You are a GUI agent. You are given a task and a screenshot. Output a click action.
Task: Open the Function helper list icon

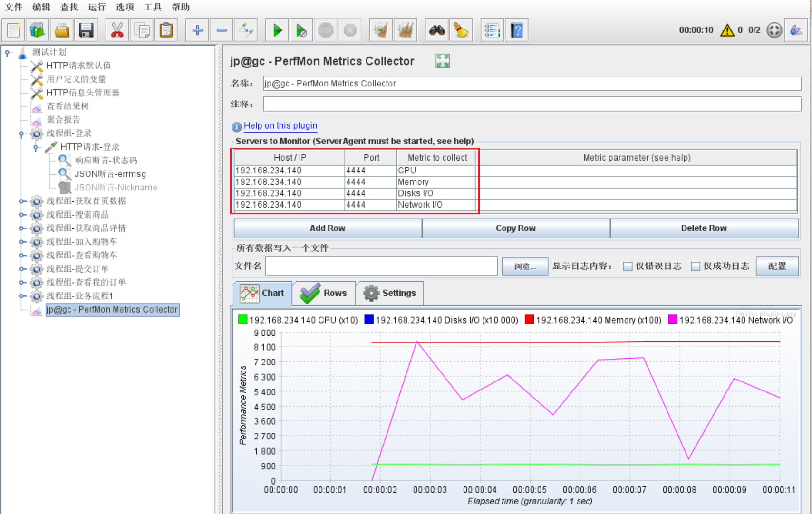point(492,30)
